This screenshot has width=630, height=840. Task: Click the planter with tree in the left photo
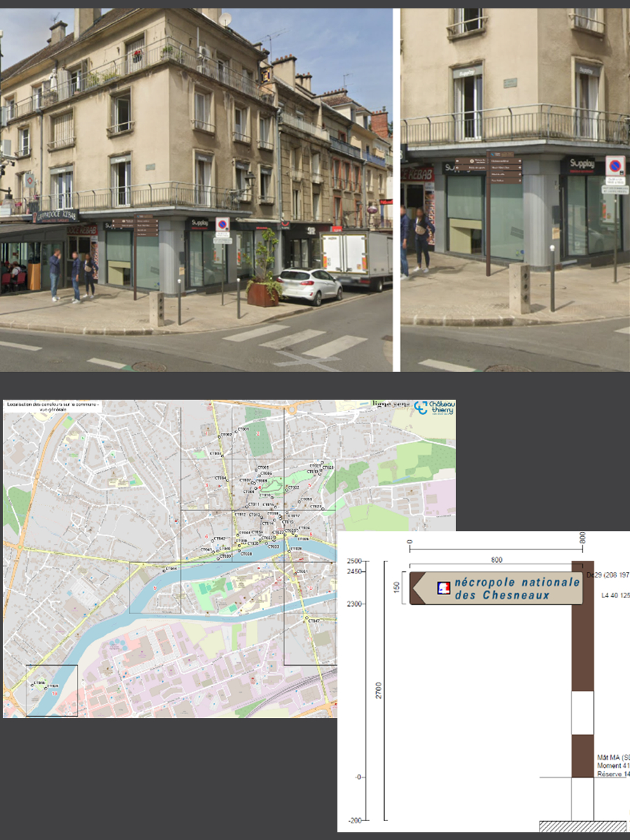click(x=264, y=292)
